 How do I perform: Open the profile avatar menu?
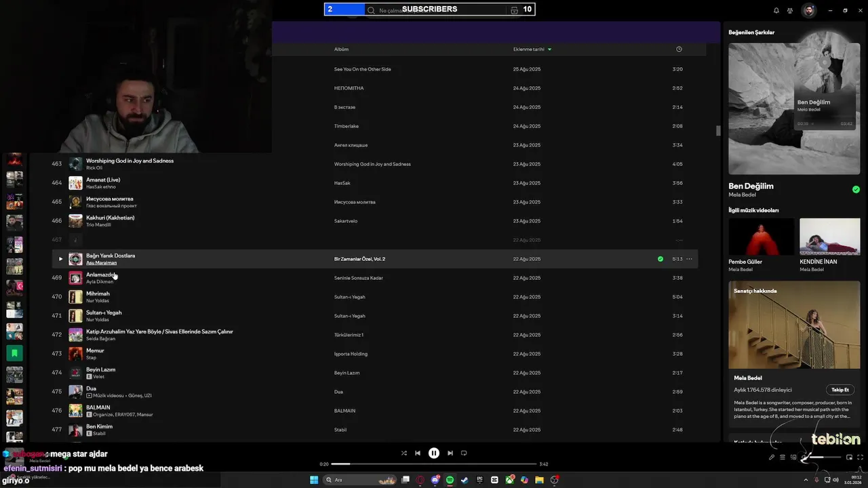tap(808, 11)
